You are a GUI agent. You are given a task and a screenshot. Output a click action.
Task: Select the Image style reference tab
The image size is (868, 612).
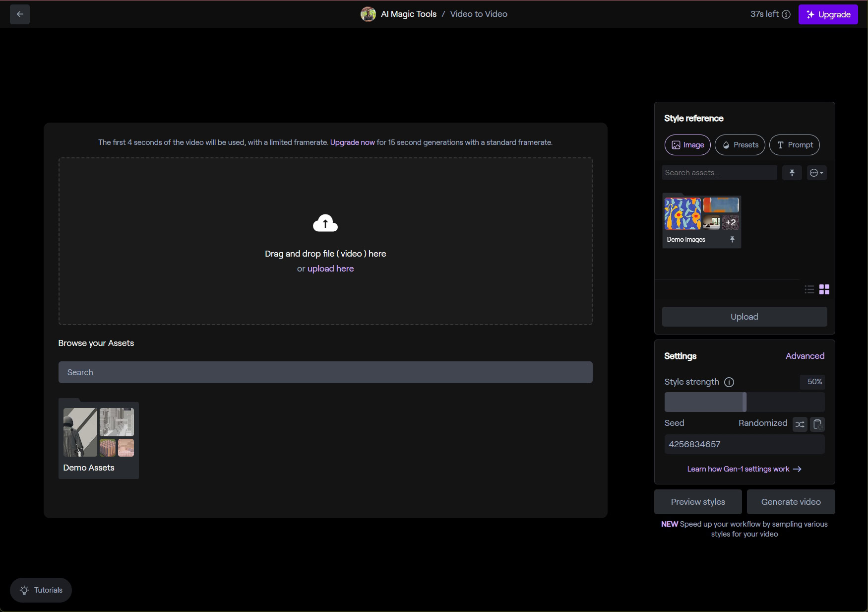click(687, 145)
